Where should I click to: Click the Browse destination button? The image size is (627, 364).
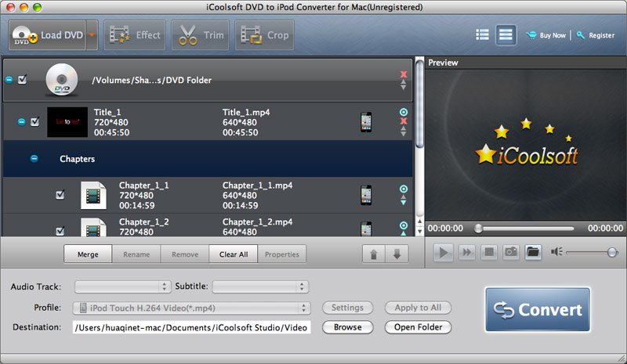point(347,327)
